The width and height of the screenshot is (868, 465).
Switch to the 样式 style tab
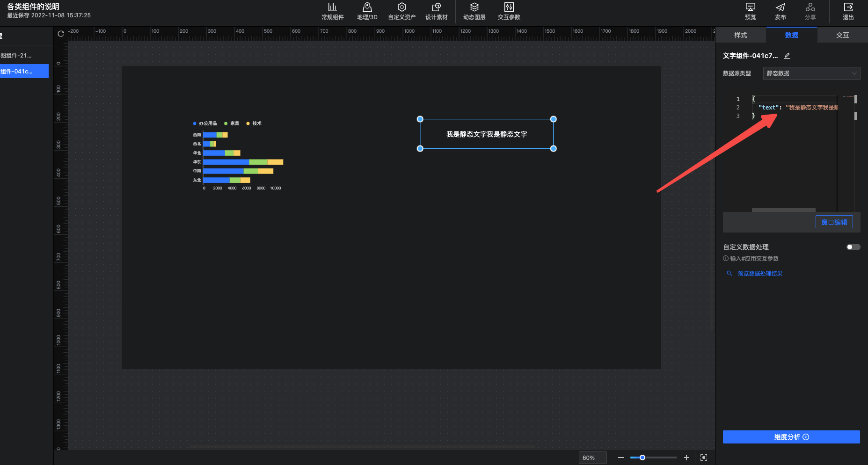(x=740, y=35)
